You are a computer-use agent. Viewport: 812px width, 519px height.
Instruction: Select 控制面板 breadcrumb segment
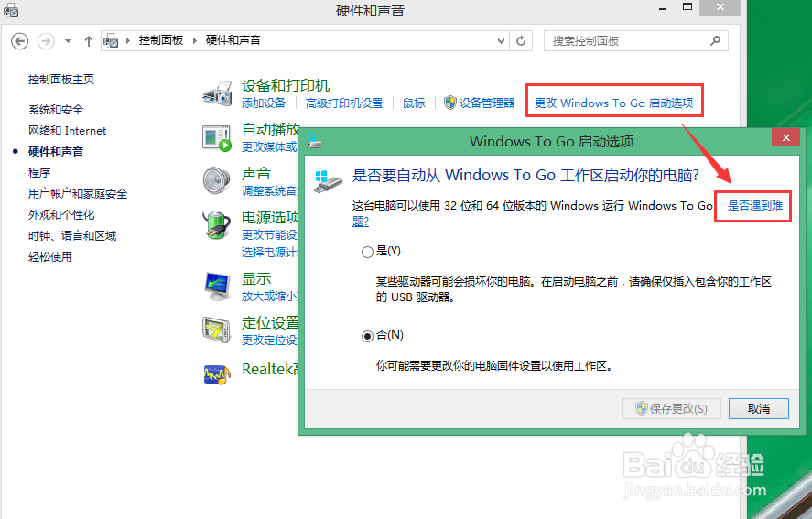(x=160, y=40)
